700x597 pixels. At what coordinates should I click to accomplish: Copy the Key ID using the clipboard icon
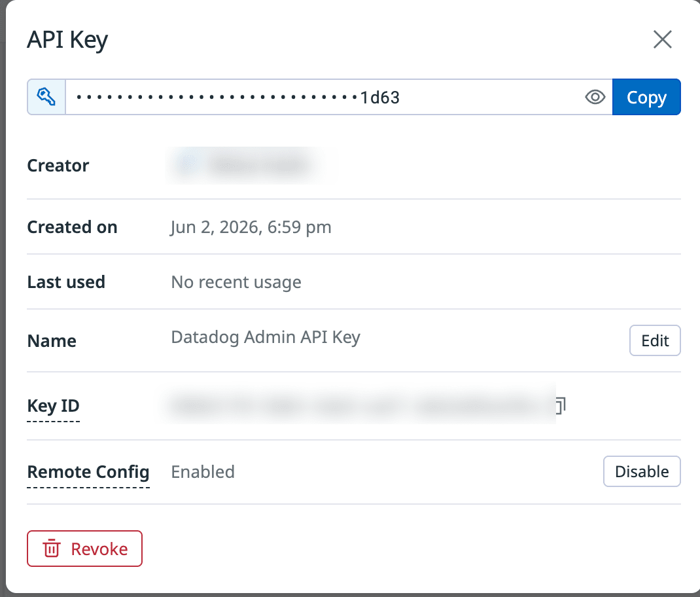click(561, 405)
